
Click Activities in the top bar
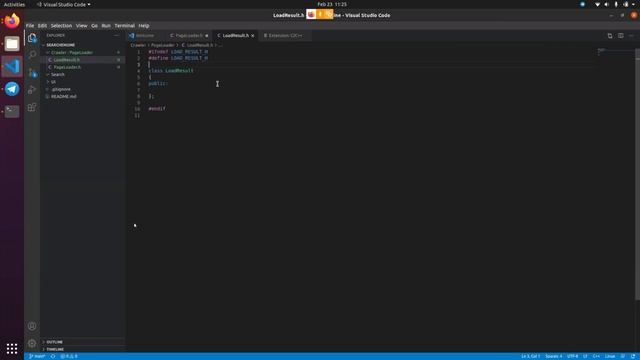(x=14, y=4)
